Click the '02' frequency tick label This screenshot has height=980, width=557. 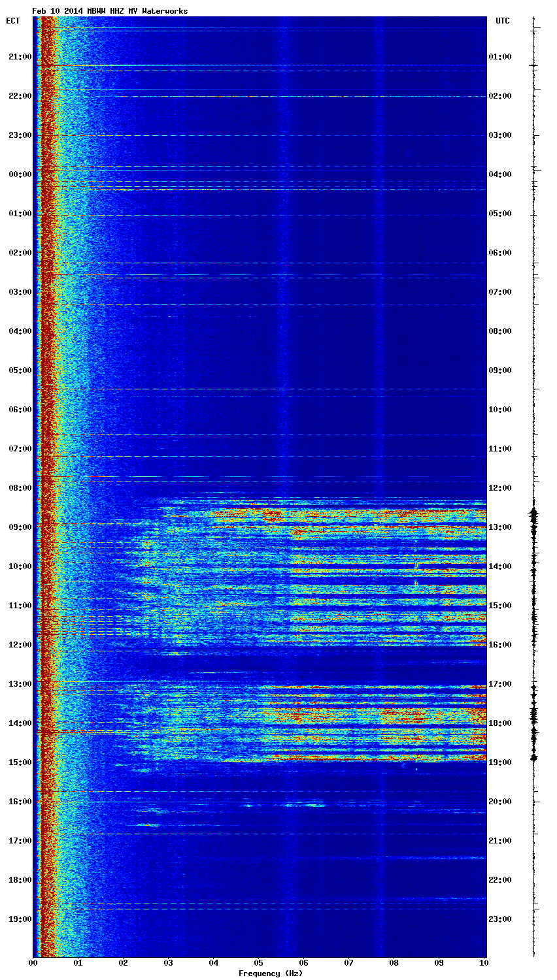(123, 963)
